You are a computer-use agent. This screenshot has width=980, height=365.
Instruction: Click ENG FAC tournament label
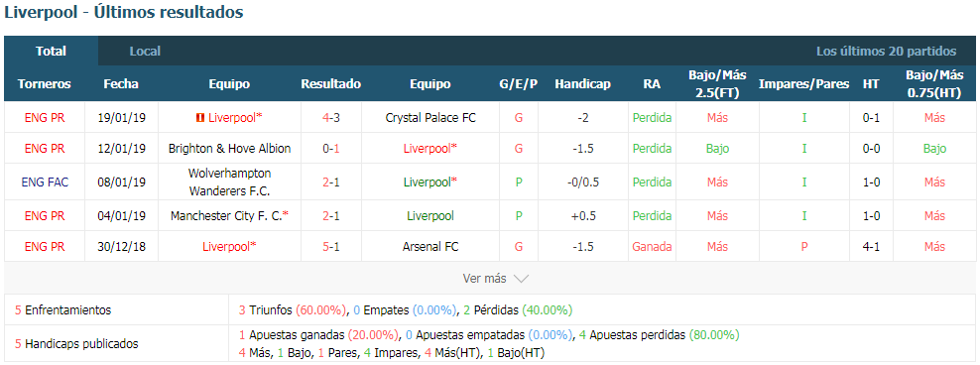pos(45,182)
